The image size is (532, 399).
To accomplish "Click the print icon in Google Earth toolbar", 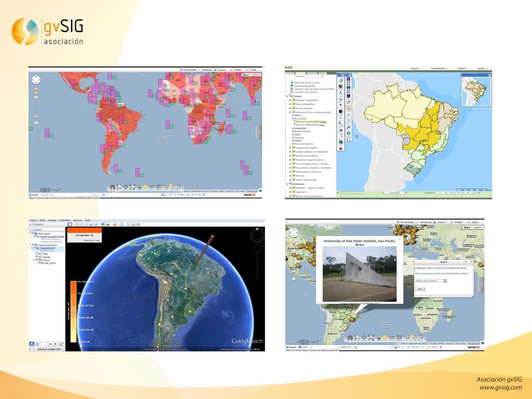I will (x=134, y=224).
